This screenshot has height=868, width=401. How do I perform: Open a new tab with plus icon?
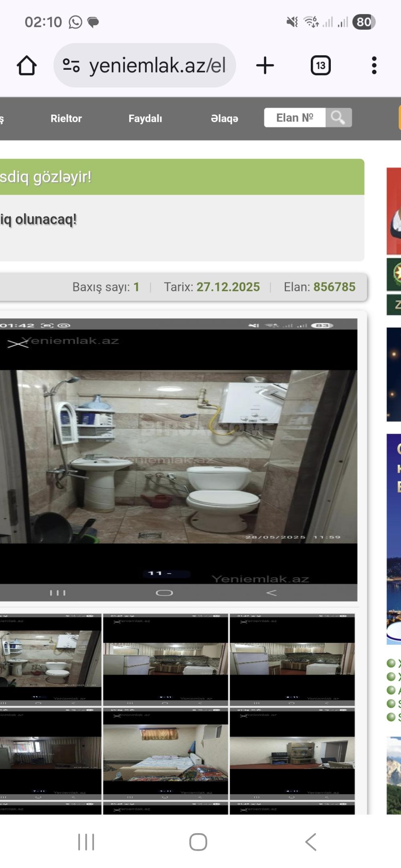(265, 65)
